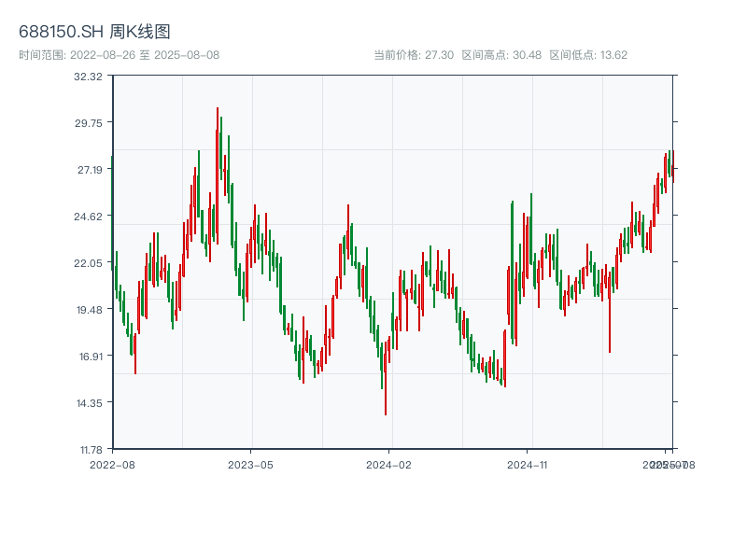Click the long red wick candle dropping to 17
Screen dimensions: 747x560
610,312
